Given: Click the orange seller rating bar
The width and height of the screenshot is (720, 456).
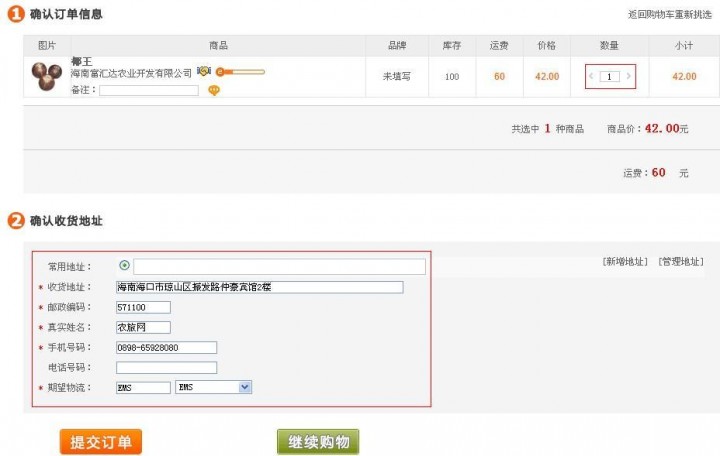Looking at the screenshot, I should pyautogui.click(x=241, y=72).
